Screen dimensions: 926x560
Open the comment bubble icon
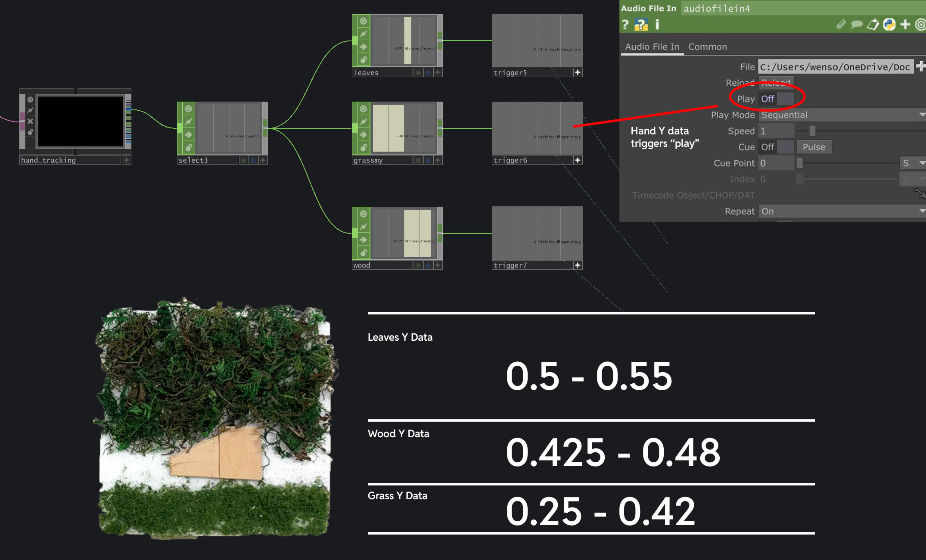[x=856, y=25]
